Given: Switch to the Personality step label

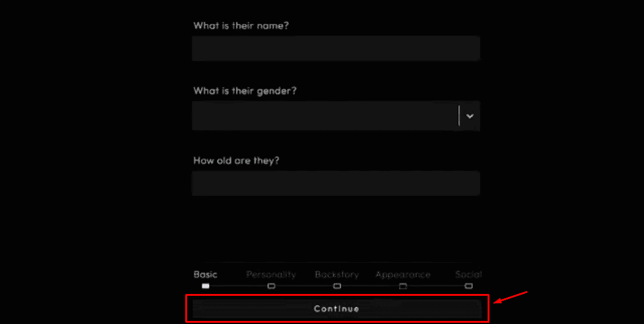Looking at the screenshot, I should pos(271,274).
